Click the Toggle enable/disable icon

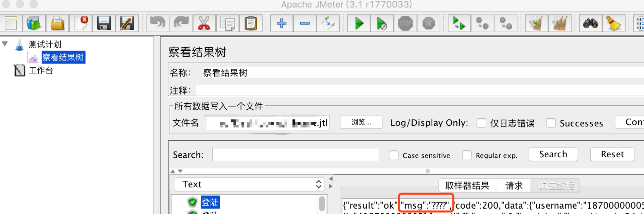328,23
